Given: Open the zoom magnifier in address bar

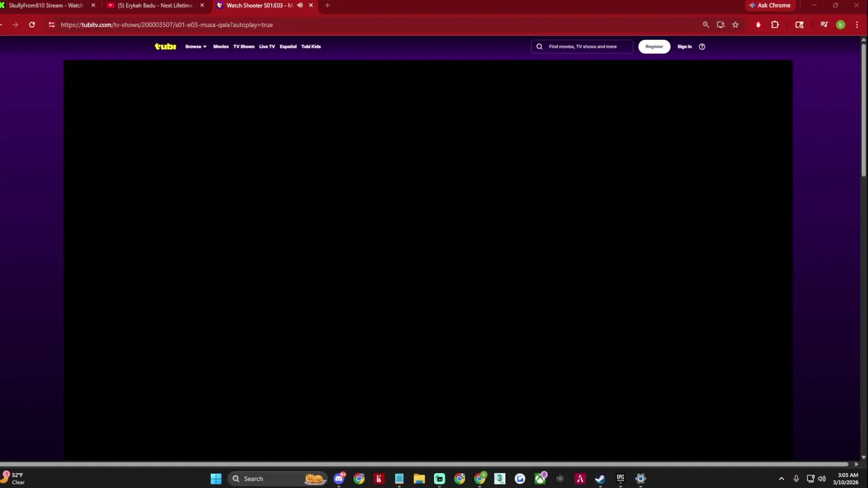Looking at the screenshot, I should point(706,25).
